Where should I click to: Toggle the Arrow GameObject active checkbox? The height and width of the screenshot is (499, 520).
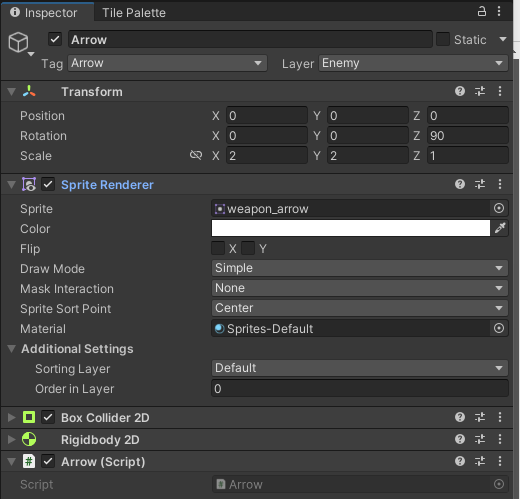(x=55, y=39)
